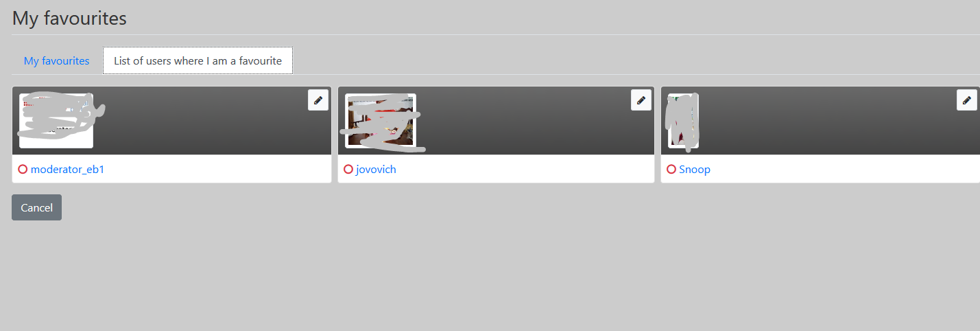Open the moderator_eb1 username link
The height and width of the screenshot is (331, 980).
pos(67,170)
